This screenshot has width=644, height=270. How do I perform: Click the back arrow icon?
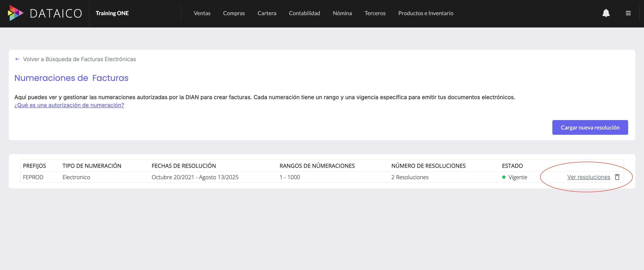tap(17, 59)
